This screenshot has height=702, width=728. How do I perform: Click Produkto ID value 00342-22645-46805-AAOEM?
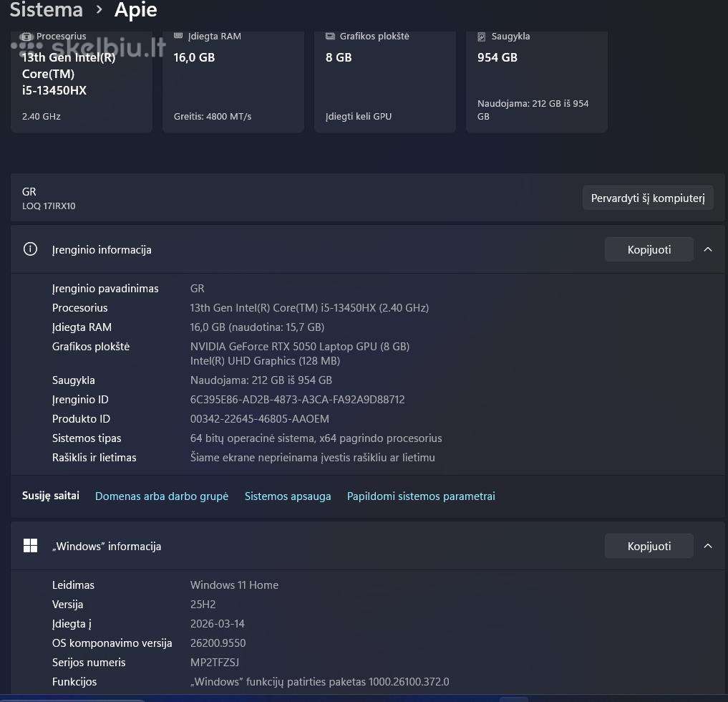260,418
